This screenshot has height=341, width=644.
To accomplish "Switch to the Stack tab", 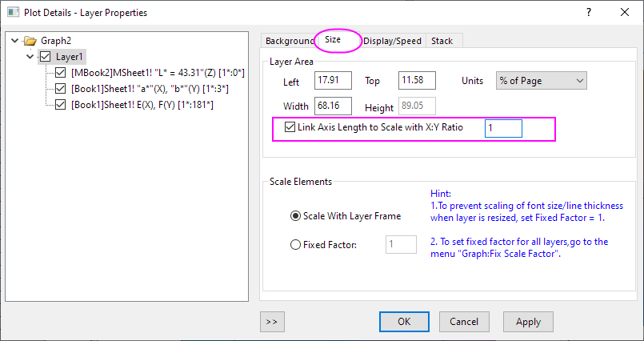I will pyautogui.click(x=442, y=41).
